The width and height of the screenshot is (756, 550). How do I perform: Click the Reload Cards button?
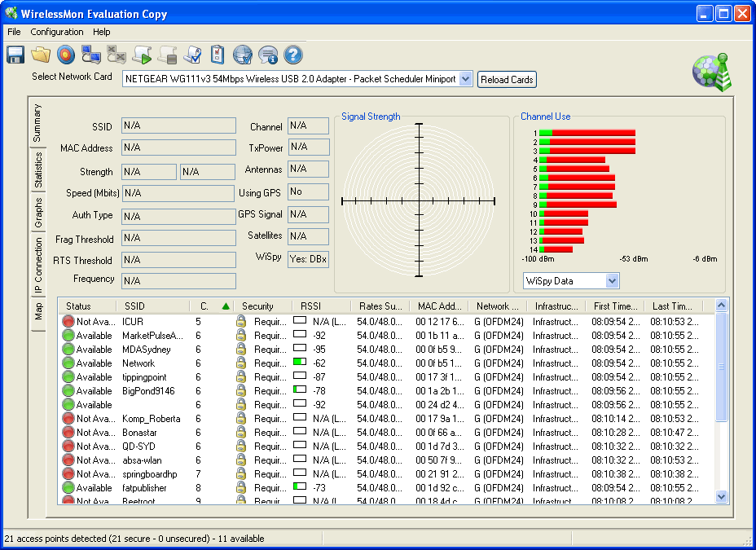507,80
